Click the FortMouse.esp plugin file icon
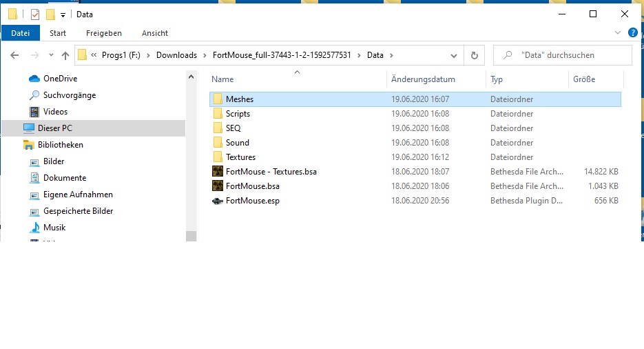Screen dimensions: 644x349 pyautogui.click(x=218, y=201)
